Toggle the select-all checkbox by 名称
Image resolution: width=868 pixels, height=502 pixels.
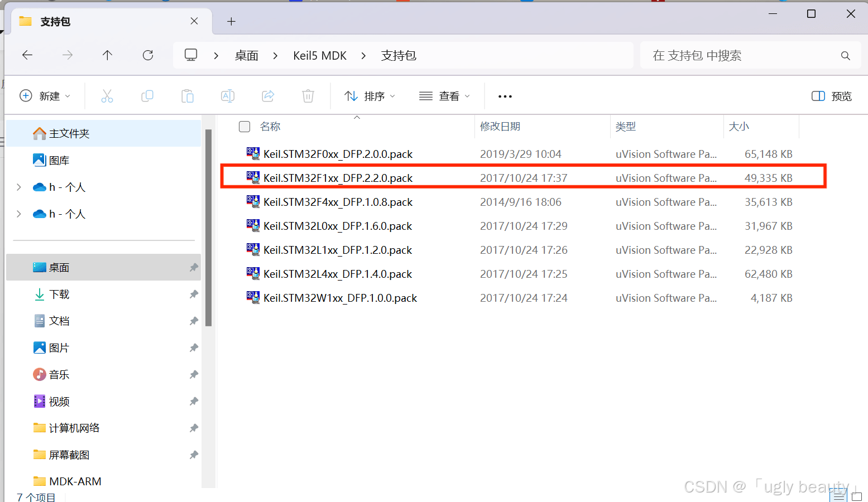coord(244,127)
